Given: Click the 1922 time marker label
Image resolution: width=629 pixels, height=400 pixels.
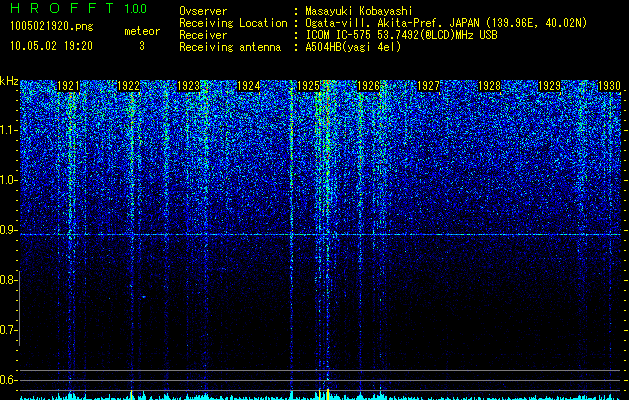Looking at the screenshot, I should [x=128, y=86].
